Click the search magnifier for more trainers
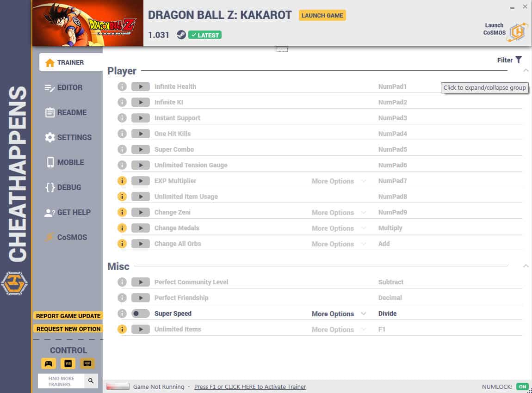Viewport: 532px width, 393px height. (x=91, y=381)
